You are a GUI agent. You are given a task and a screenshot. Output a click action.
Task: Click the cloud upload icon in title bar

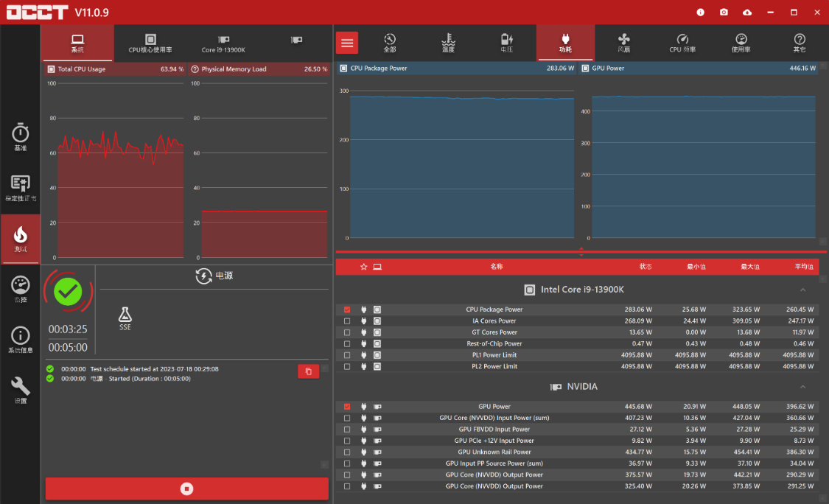pyautogui.click(x=747, y=13)
